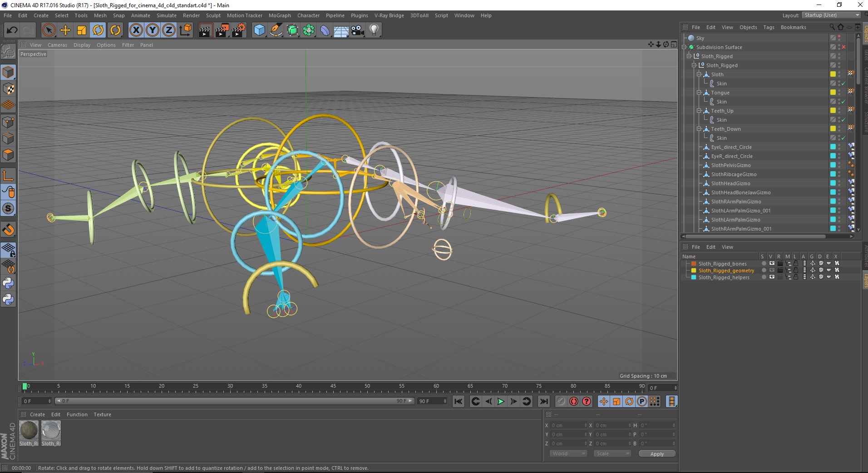
Task: Toggle viewport maximize icon
Action: tap(674, 44)
